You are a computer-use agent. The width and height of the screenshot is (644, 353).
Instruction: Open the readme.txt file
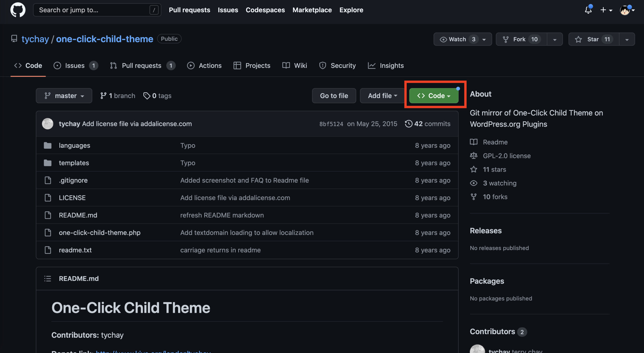click(x=75, y=250)
